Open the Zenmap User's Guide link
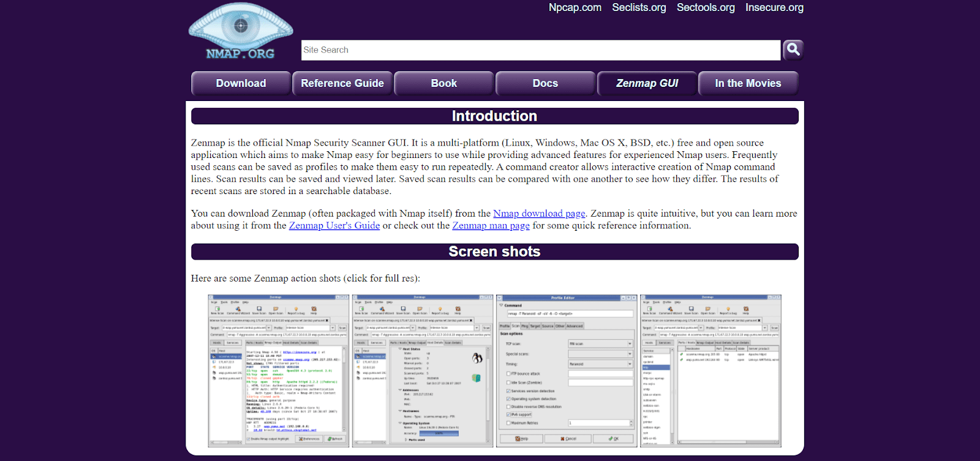 (334, 226)
